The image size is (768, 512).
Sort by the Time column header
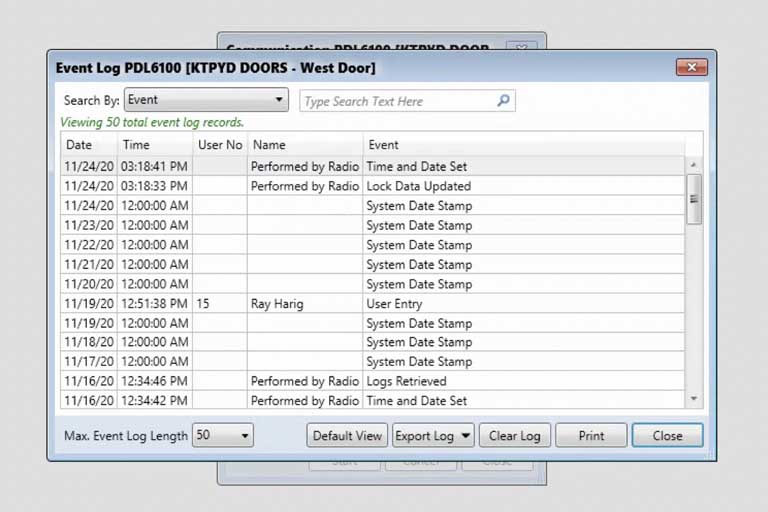click(136, 145)
